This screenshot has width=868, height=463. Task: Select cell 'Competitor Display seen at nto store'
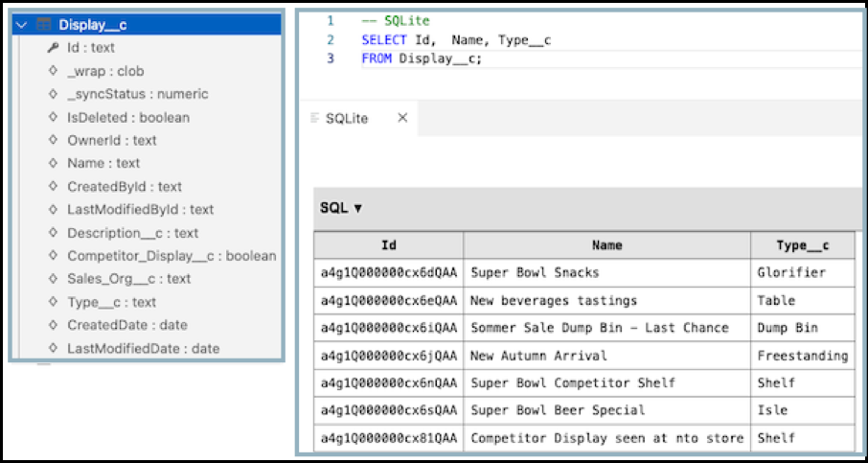click(x=606, y=438)
